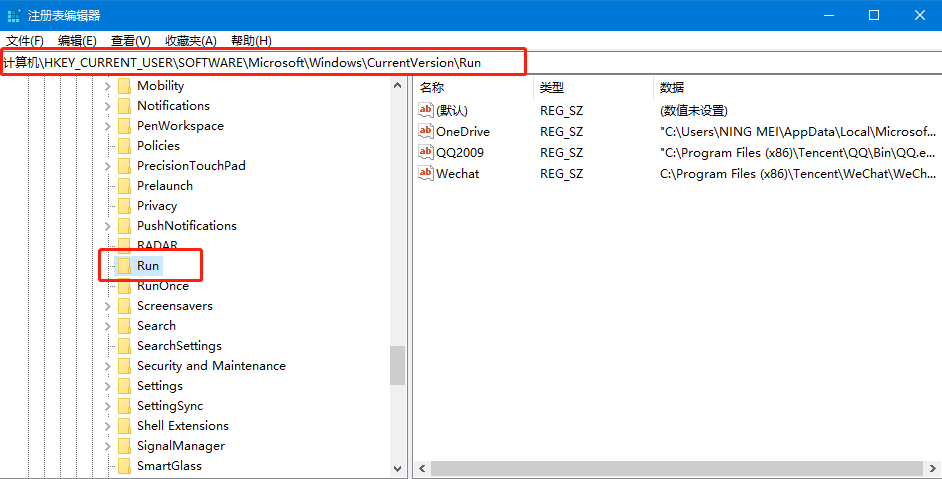Click the WeChat program path data
Image resolution: width=942 pixels, height=479 pixels.
(798, 174)
